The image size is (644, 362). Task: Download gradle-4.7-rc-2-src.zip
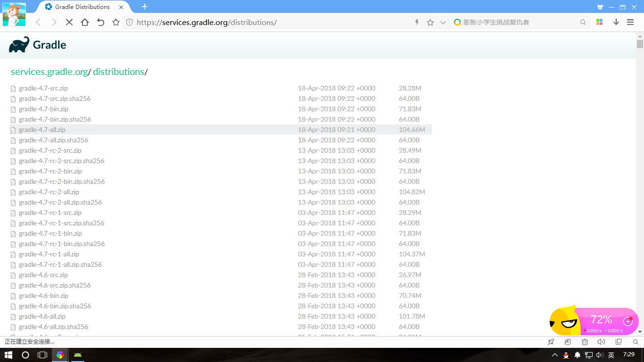pos(50,150)
